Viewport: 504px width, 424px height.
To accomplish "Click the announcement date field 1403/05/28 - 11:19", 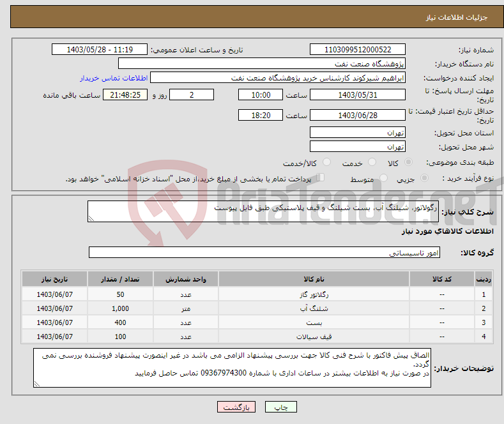I will (x=99, y=49).
